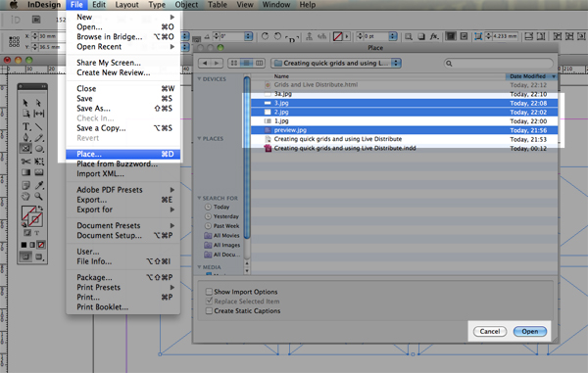Select the Rectangle Frame tool
Image resolution: width=588 pixels, height=373 pixels.
pos(25,149)
